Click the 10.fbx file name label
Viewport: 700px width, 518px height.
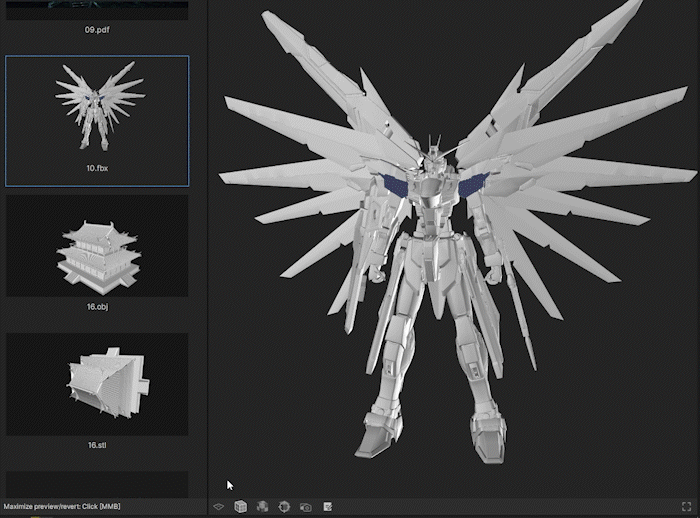point(97,168)
